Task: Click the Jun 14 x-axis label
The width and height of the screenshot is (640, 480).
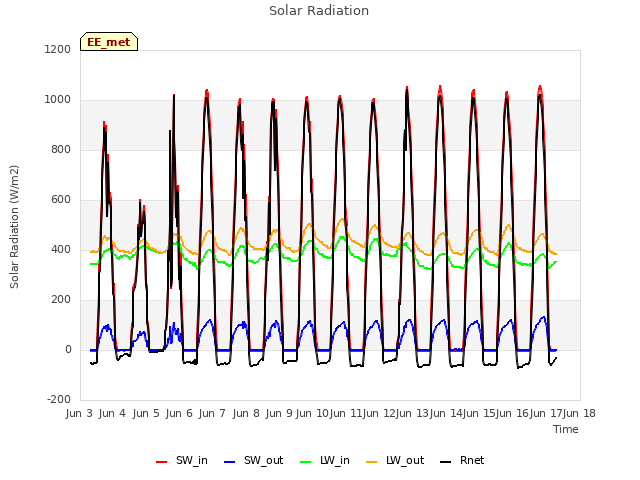Action: [x=445, y=413]
